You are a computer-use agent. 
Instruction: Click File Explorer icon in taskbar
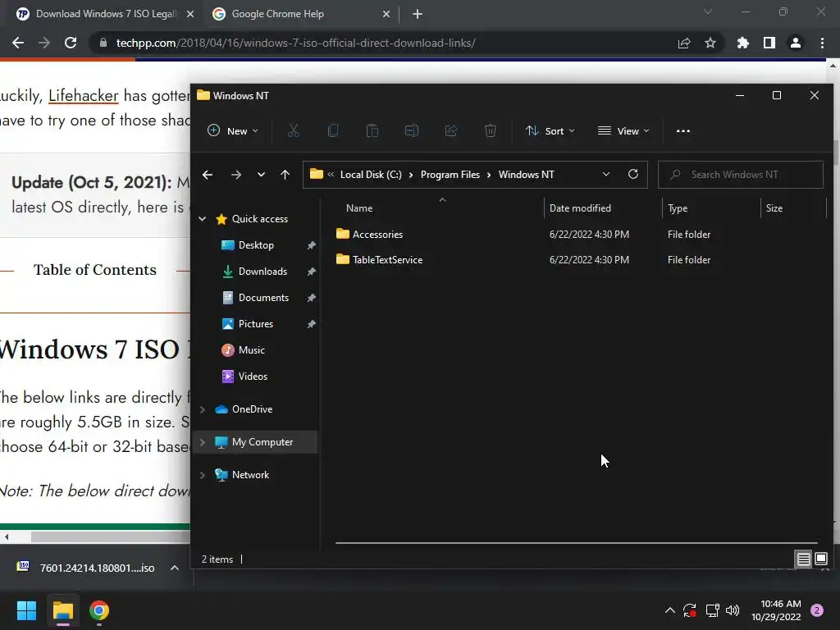tap(63, 610)
